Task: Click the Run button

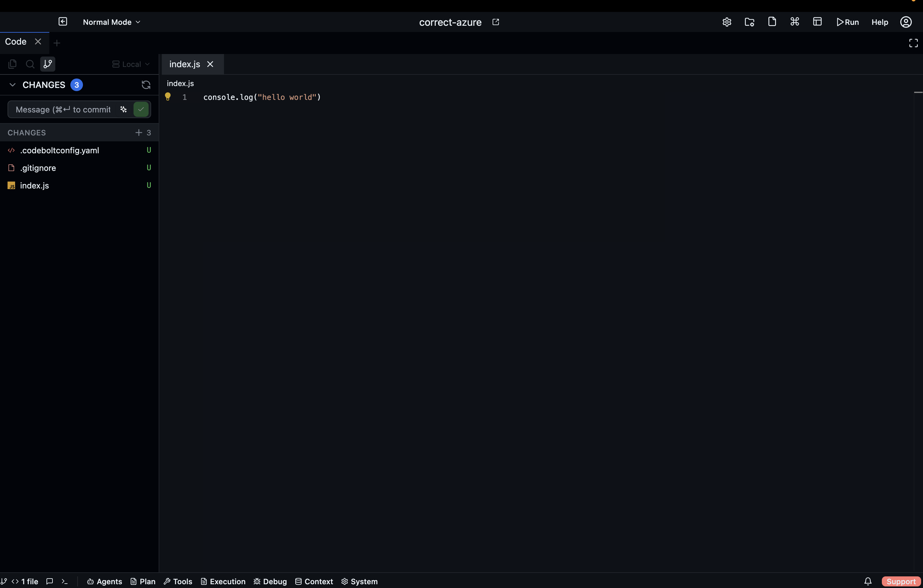Action: click(x=848, y=22)
